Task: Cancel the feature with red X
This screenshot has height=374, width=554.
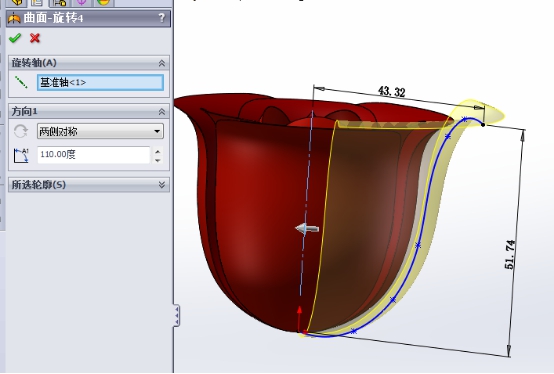Action: 35,38
